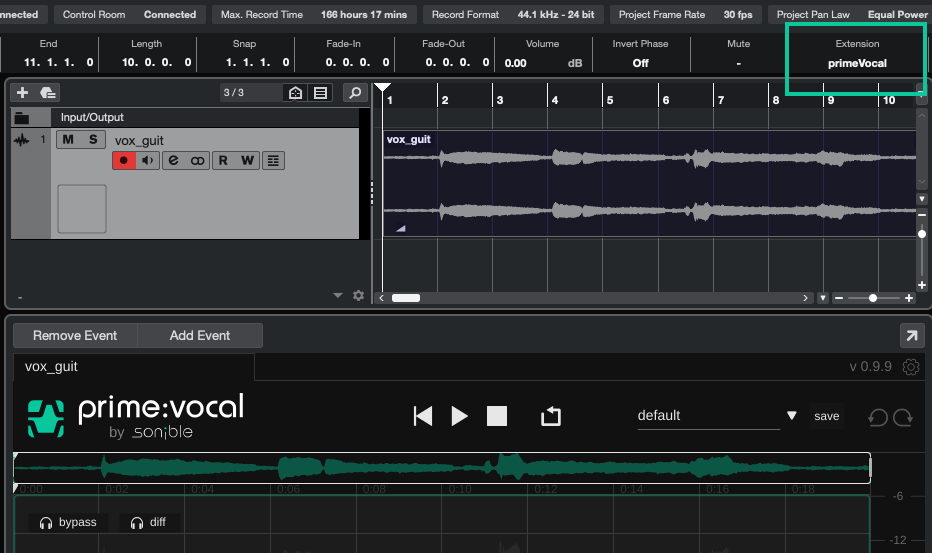Viewport: 932px width, 553px height.
Task: Adjust the vertical zoom slider handle
Action: 922,234
